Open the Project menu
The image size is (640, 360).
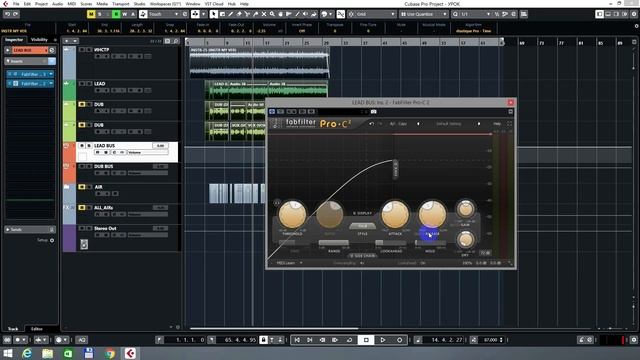41,4
